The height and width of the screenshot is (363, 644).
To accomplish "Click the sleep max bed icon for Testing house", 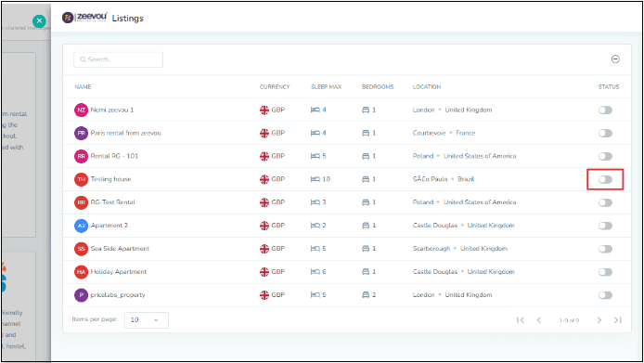I will (x=315, y=179).
